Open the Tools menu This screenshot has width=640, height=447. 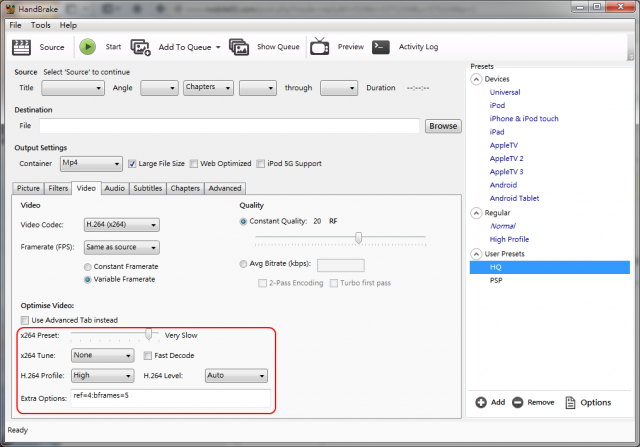[x=41, y=25]
